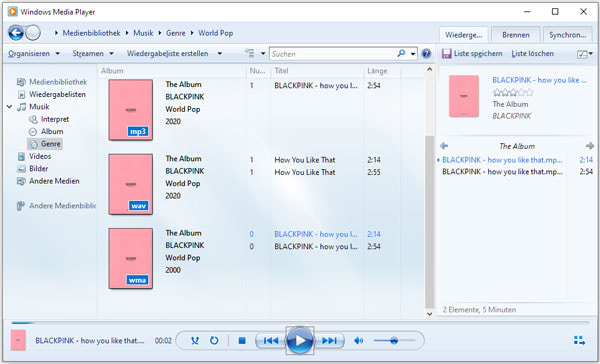Open the Help question mark icon

click(426, 54)
